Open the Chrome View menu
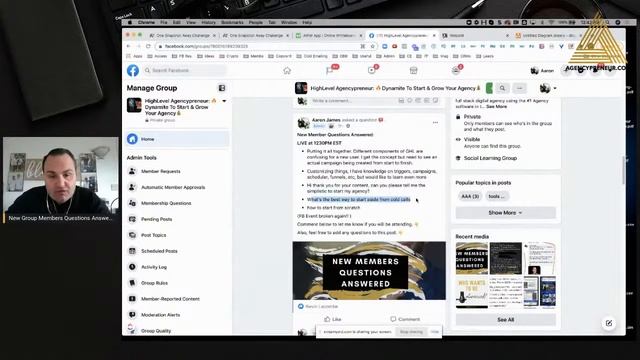Viewport: 640px width, 360px height. pyautogui.click(x=191, y=22)
